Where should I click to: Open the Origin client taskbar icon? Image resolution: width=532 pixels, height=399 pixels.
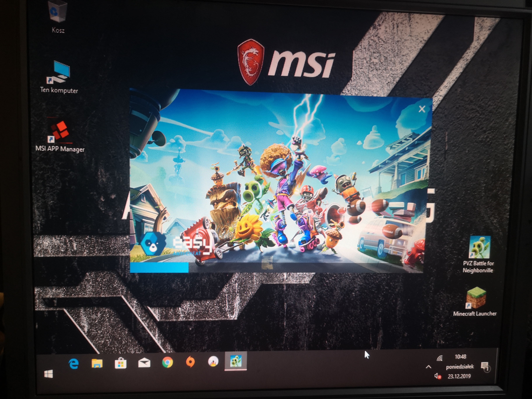(190, 362)
